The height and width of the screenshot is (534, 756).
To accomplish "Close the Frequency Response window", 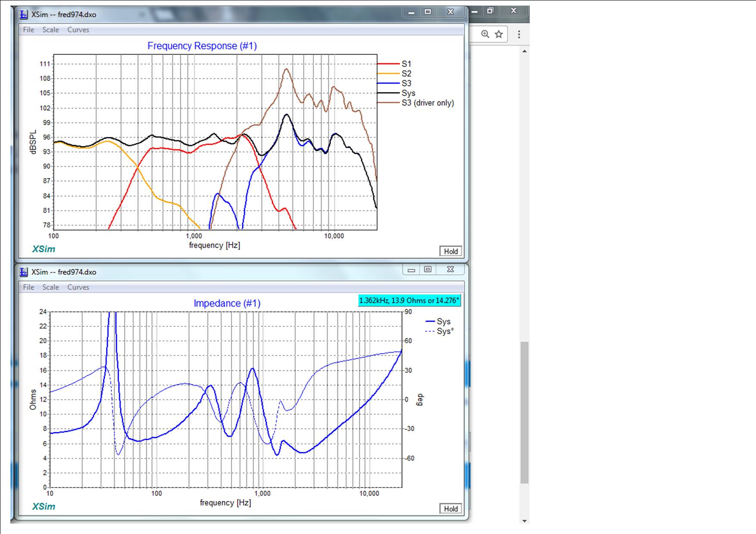I will click(450, 12).
